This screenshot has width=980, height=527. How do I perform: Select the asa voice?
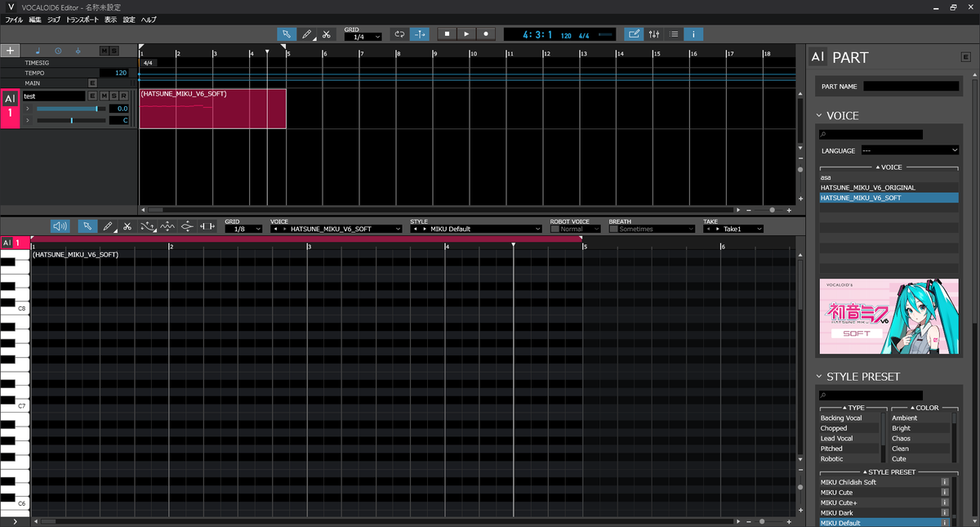889,177
